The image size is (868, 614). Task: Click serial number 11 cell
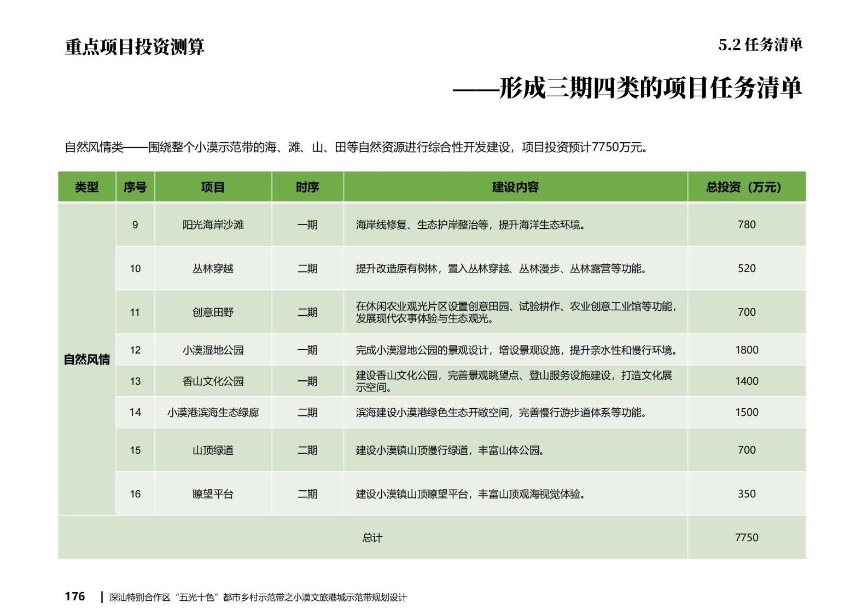(x=135, y=312)
